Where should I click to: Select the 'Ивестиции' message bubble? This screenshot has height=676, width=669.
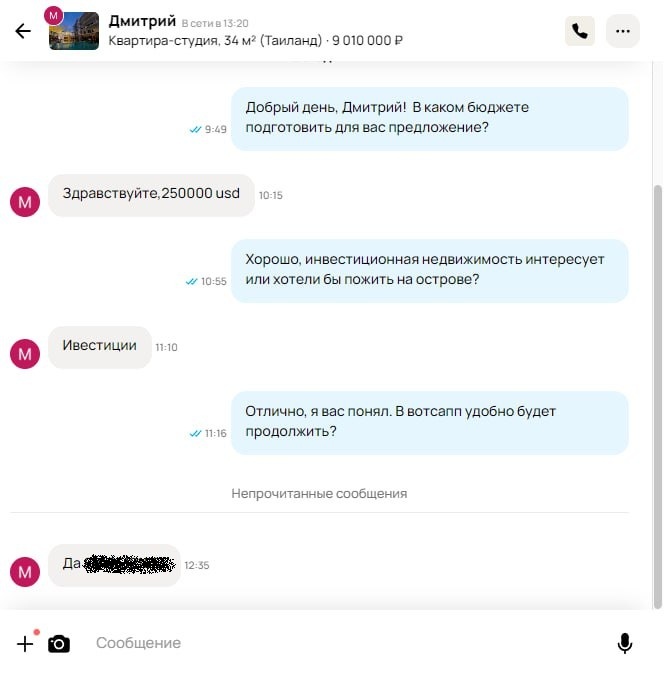(100, 347)
